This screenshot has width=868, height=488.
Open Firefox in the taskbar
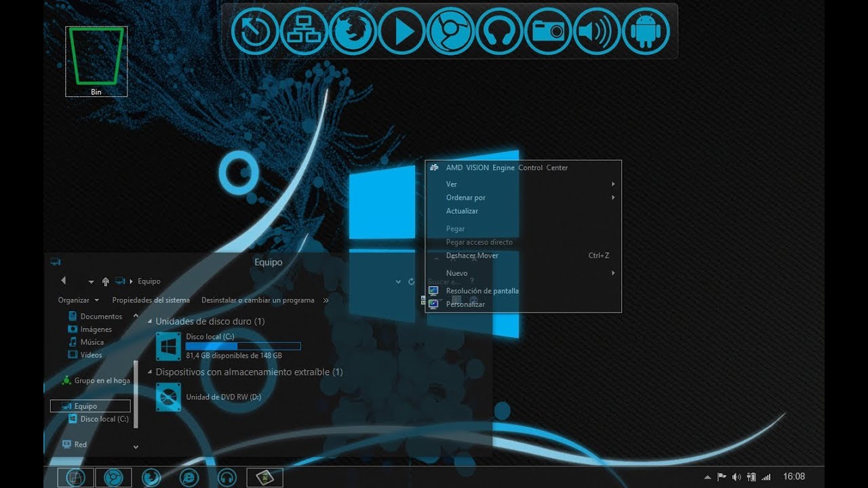[151, 477]
